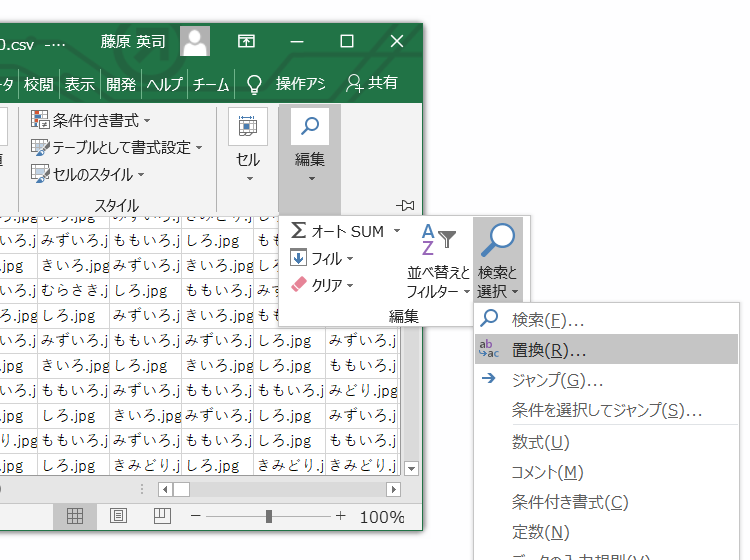
Task: Click zoom out minus button
Action: [x=196, y=516]
